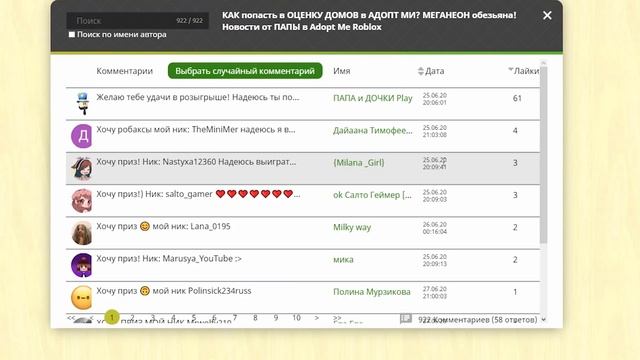Open the Дайаана Тимофее... author link

pos(373,131)
